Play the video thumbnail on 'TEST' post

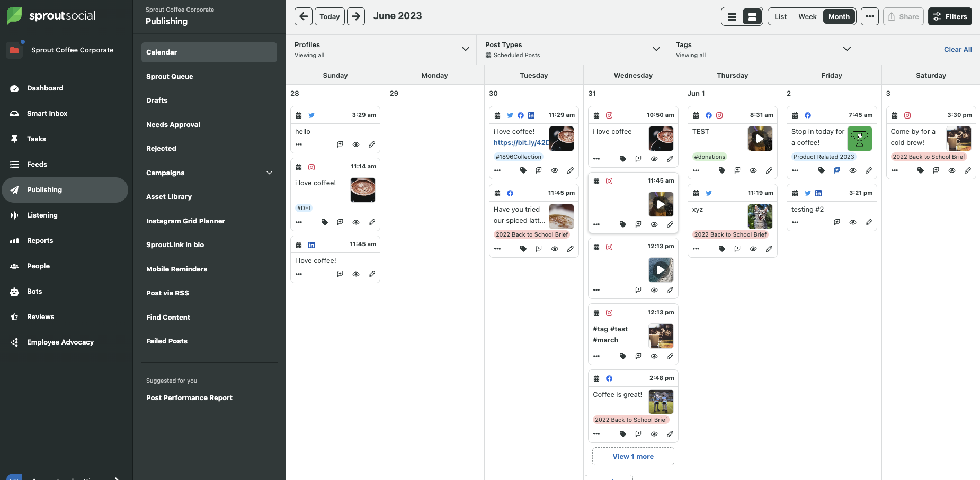click(x=760, y=139)
